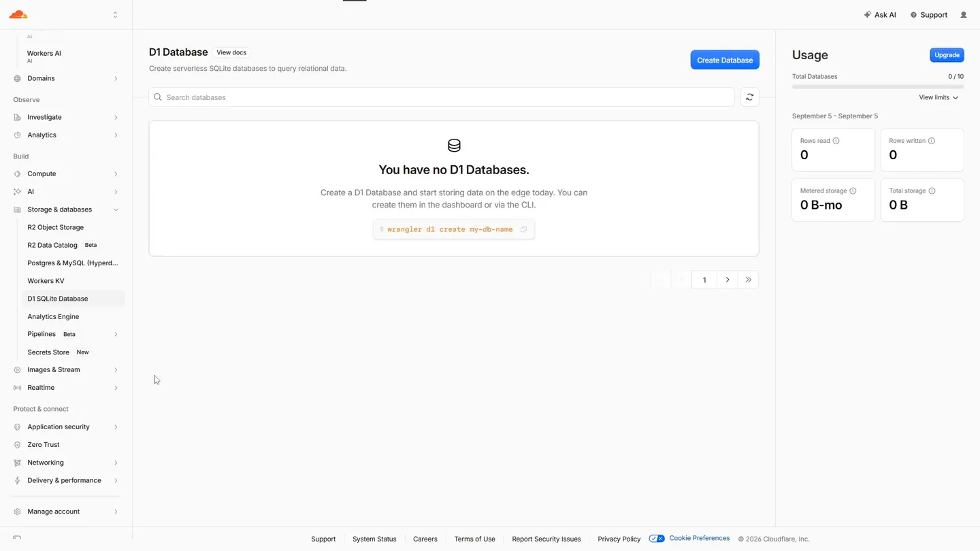Open Support menu in top bar

[928, 15]
